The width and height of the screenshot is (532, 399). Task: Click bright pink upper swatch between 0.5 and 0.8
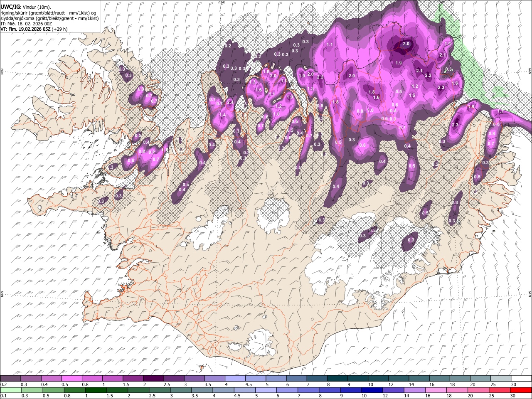click(72, 378)
